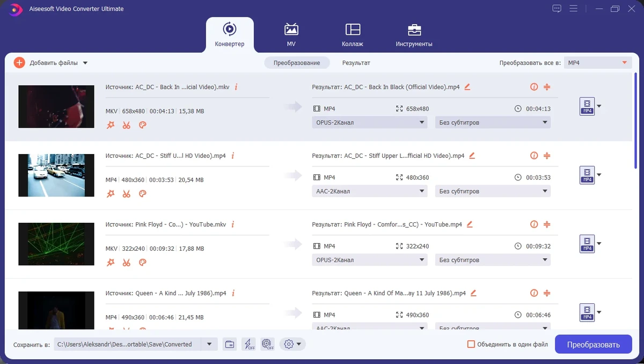Viewport: 644px width, 364px height.
Task: Select the Queen A Kind Of Magic thumbnail
Action: 56,310
